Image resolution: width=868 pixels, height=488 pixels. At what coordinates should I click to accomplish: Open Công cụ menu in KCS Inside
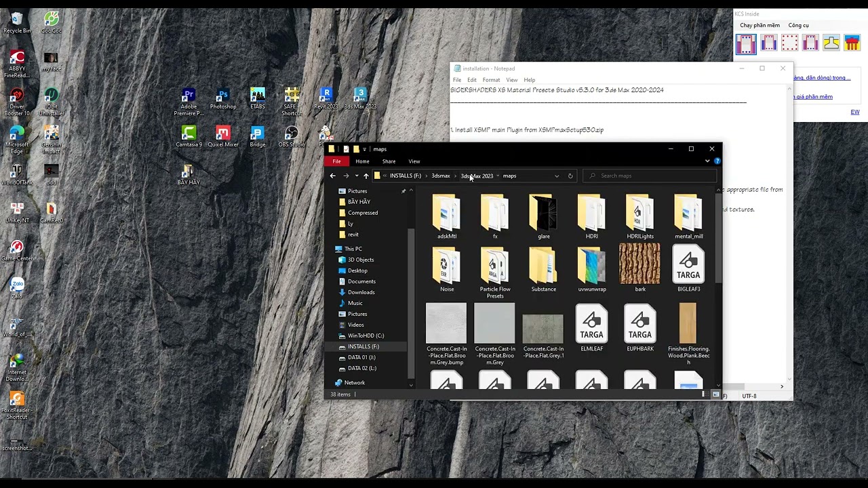[x=798, y=25]
